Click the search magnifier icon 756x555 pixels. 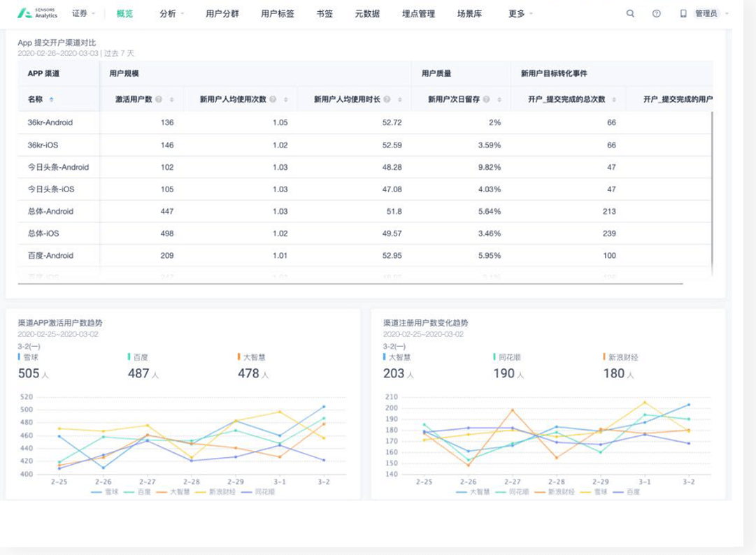[630, 13]
